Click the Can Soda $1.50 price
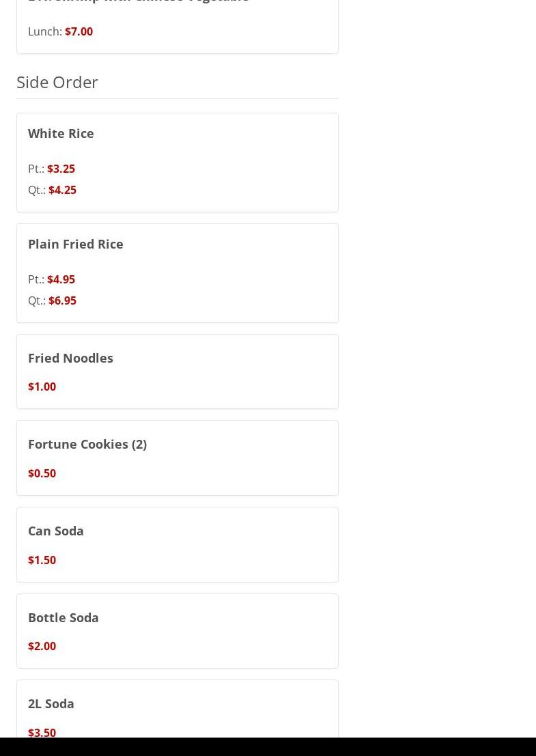The image size is (536, 756). [x=42, y=560]
